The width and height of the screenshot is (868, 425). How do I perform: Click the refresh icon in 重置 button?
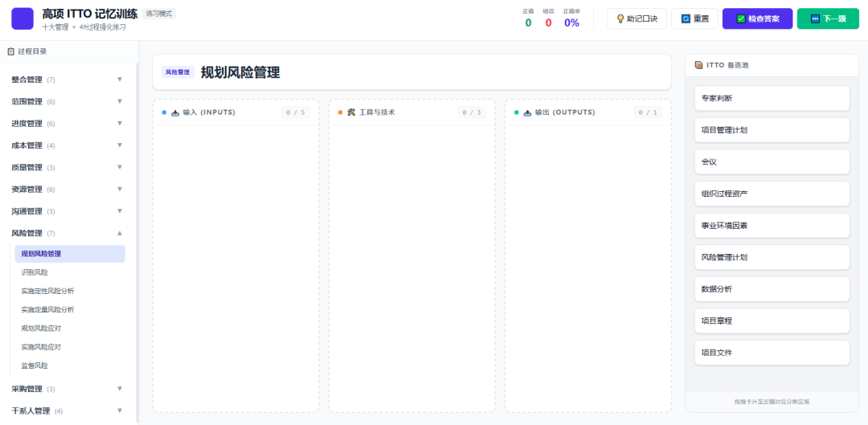(686, 18)
